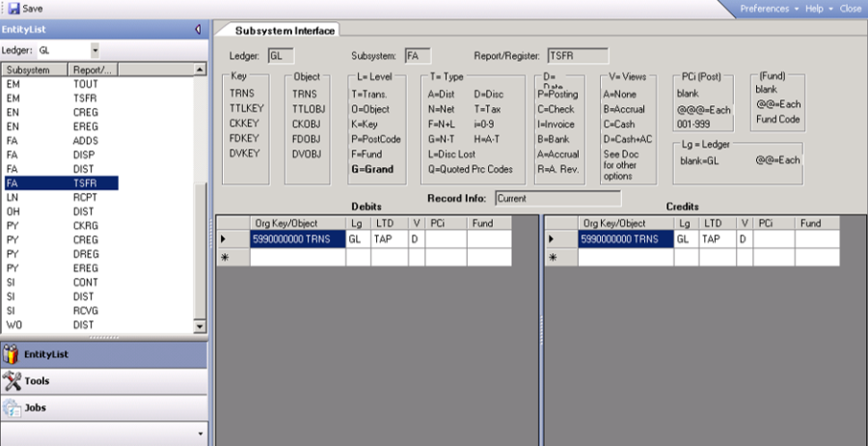This screenshot has height=446, width=868.
Task: Sort by the Subsystem column header
Action: coord(35,70)
